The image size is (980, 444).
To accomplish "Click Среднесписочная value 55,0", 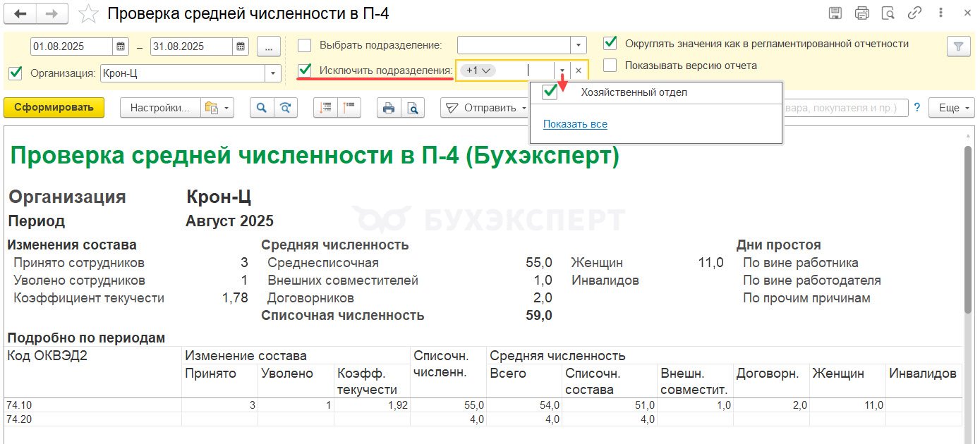I will click(x=538, y=263).
